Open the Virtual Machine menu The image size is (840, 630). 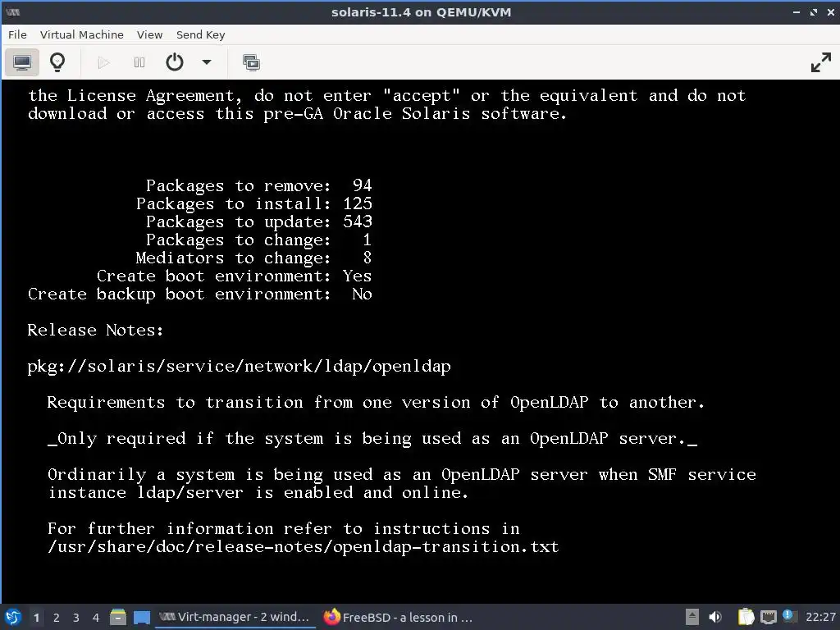click(x=81, y=34)
